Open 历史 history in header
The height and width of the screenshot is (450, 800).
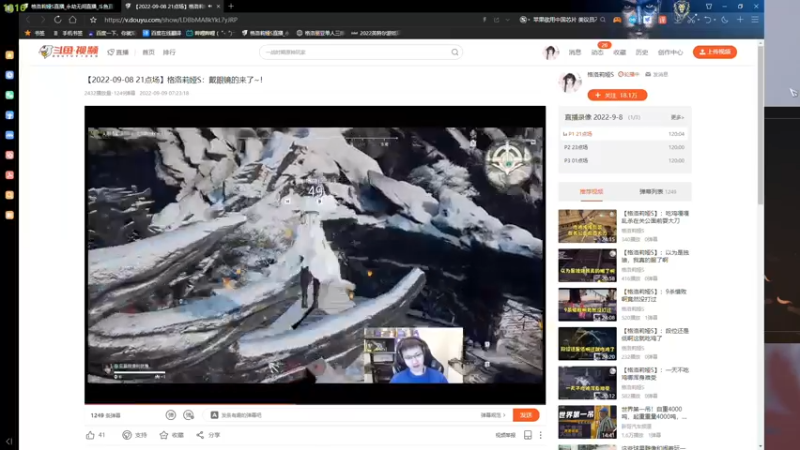641,52
